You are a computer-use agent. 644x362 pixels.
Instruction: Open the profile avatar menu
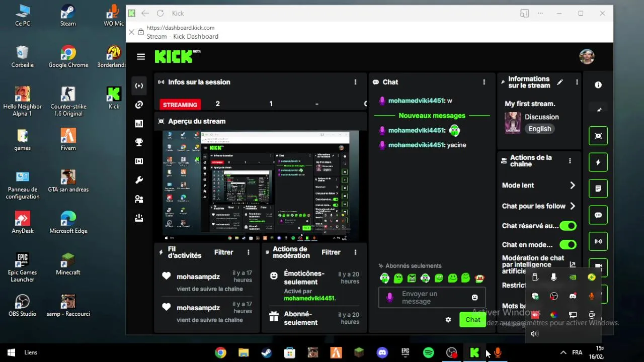(x=587, y=57)
